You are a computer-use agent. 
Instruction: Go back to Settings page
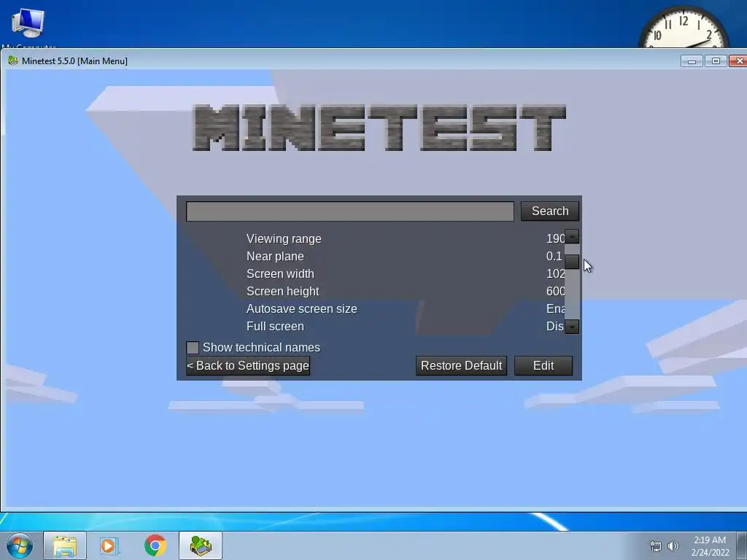tap(248, 366)
